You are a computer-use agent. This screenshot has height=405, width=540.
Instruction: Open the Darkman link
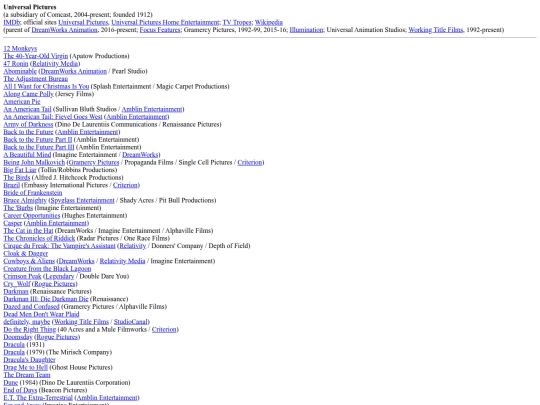16,291
